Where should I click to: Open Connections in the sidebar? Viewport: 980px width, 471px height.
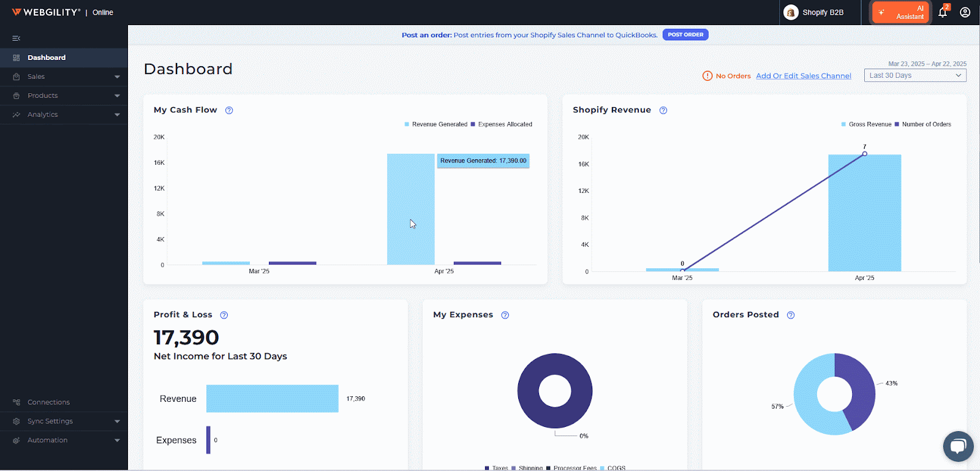pyautogui.click(x=48, y=402)
